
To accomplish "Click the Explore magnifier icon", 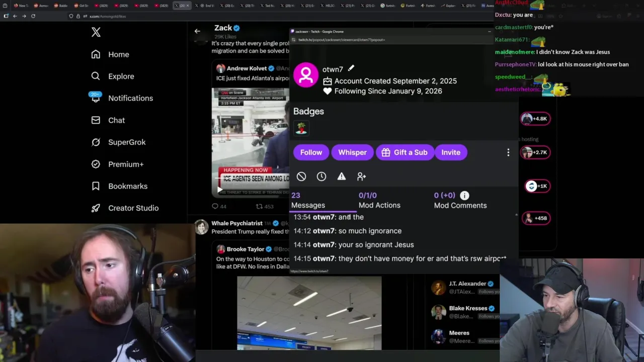I will point(96,76).
